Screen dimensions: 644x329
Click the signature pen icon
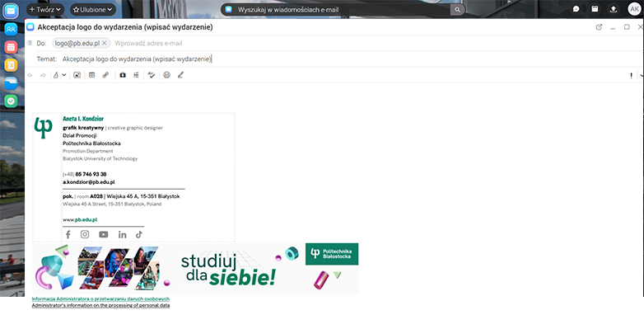[x=180, y=75]
